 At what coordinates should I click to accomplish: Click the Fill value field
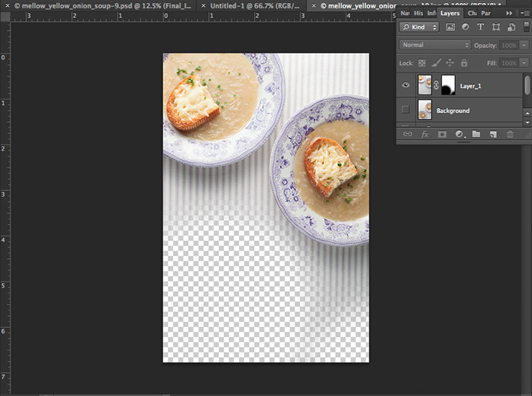click(509, 63)
